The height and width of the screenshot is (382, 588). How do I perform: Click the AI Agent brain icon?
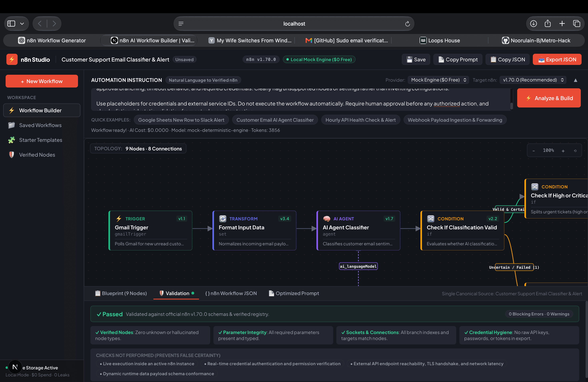327,219
